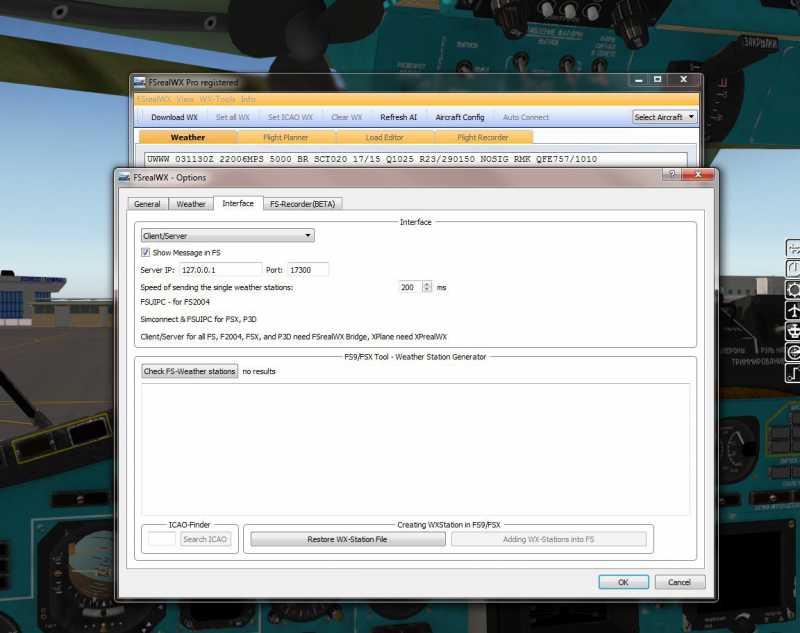
Task: Toggle the Show Message in FS checkbox
Action: [145, 252]
